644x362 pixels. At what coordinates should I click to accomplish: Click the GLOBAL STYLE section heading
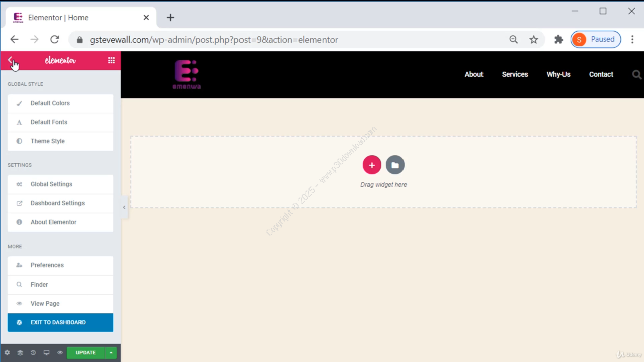[25, 84]
